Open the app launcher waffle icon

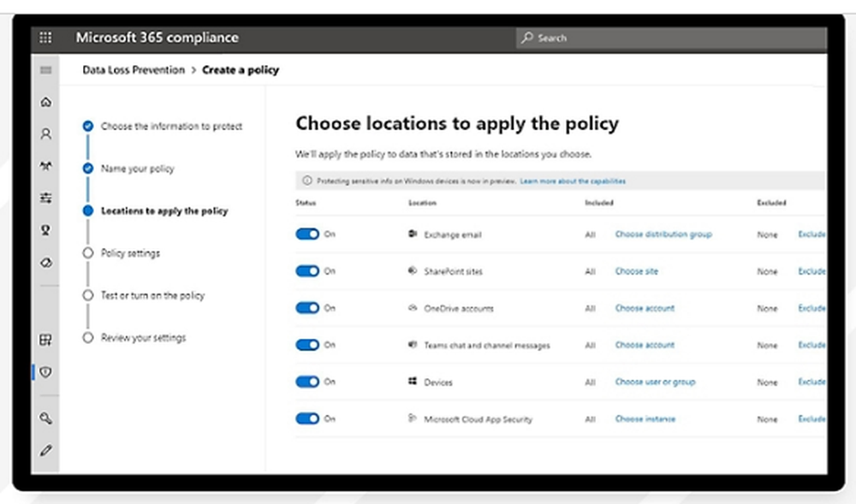46,37
